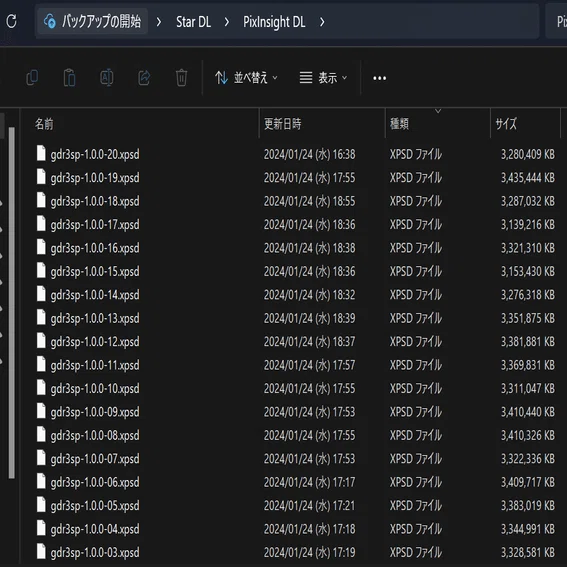Select file gdr3sp-1.0.0-12.xpsd

[95, 342]
